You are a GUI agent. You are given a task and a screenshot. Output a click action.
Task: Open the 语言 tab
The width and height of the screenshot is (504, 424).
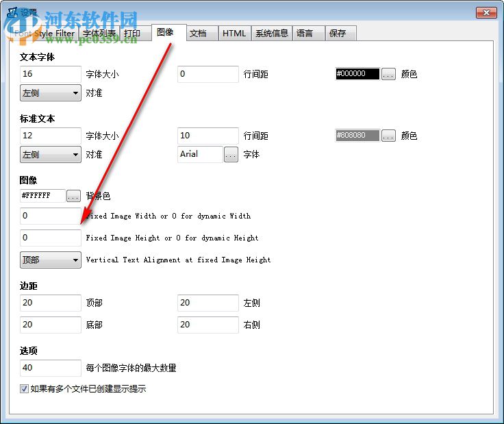[308, 34]
